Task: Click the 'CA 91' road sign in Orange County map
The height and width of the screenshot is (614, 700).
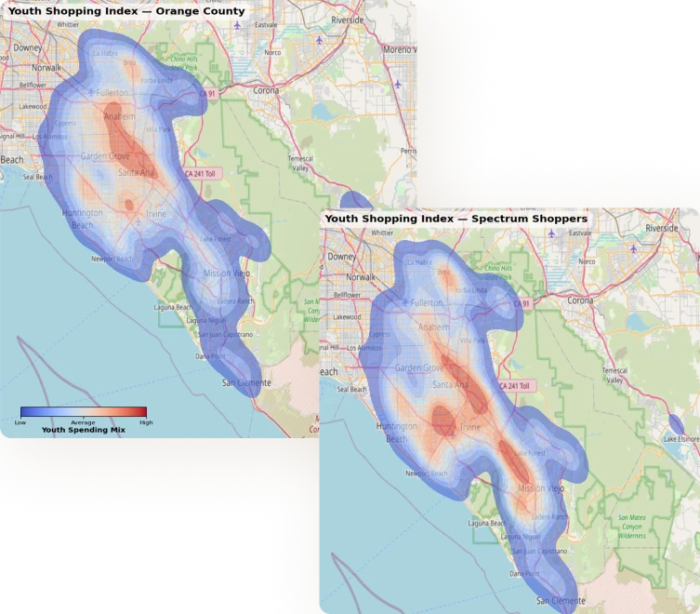Action: click(207, 94)
